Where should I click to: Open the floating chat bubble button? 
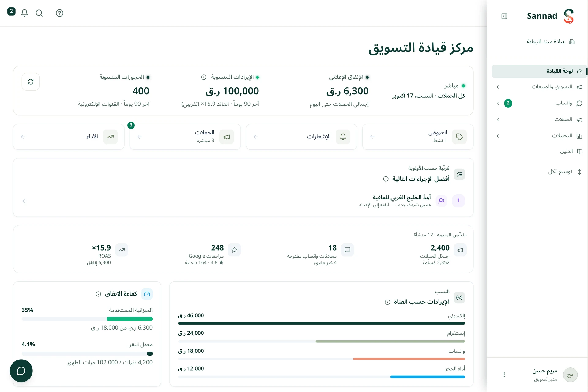click(x=21, y=371)
